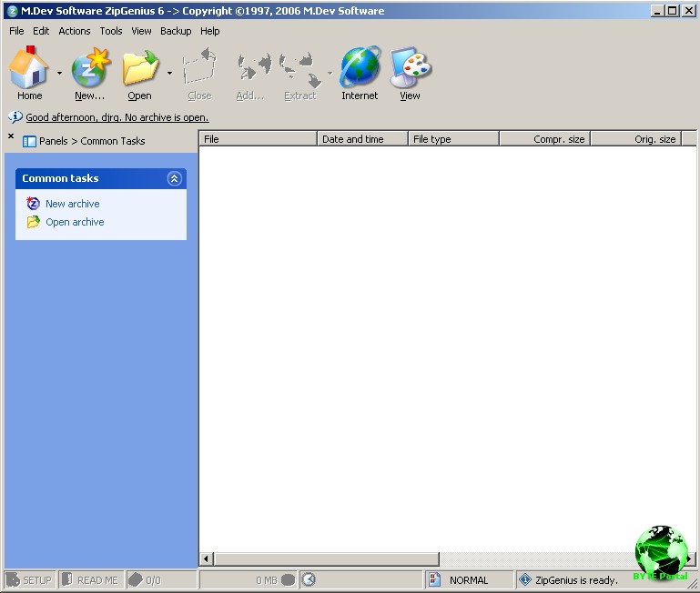Open the Edit menu
The image size is (700, 593).
click(41, 31)
